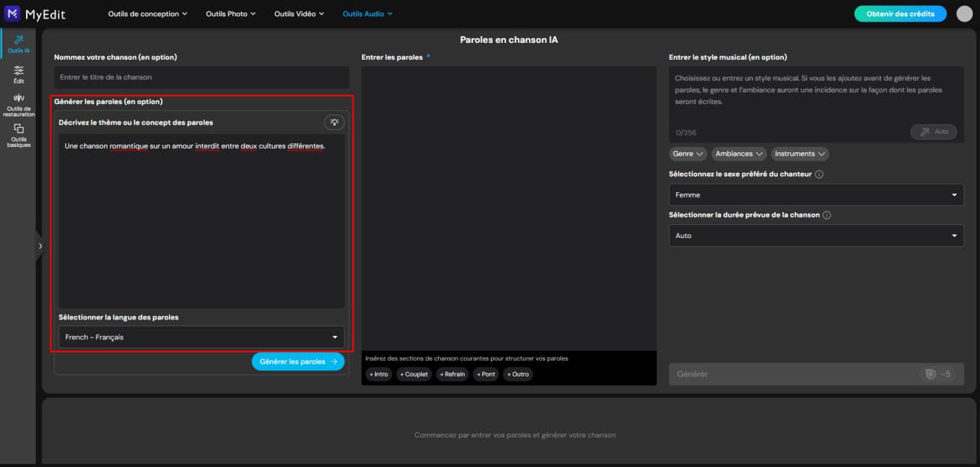Open the Outils Audio menu
This screenshot has width=980, height=467.
coord(367,14)
